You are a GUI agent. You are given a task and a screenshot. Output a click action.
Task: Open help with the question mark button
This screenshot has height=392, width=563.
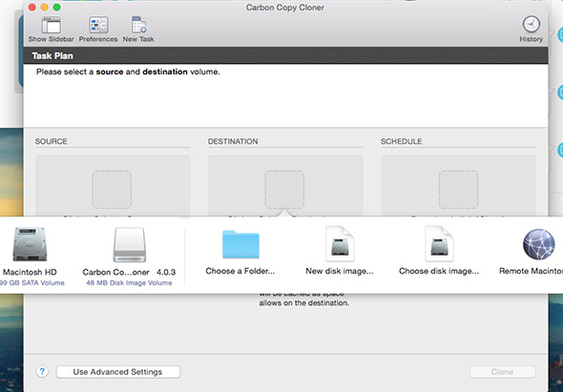coord(42,372)
